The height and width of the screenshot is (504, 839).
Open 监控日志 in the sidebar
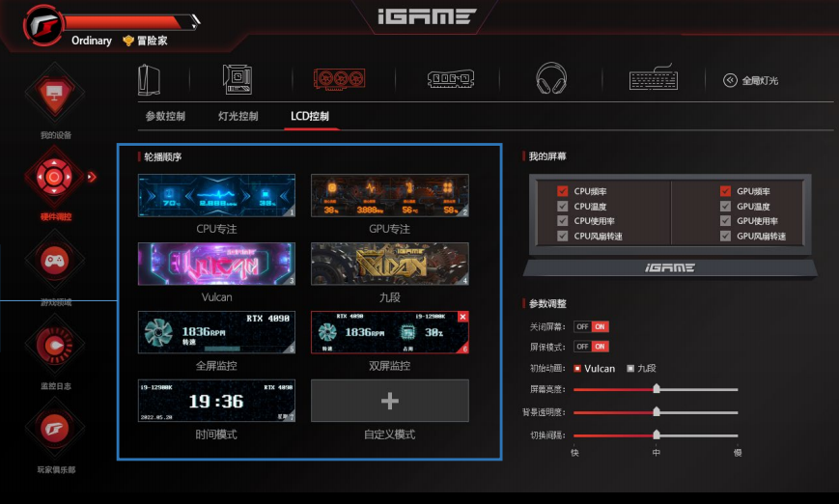pyautogui.click(x=55, y=345)
